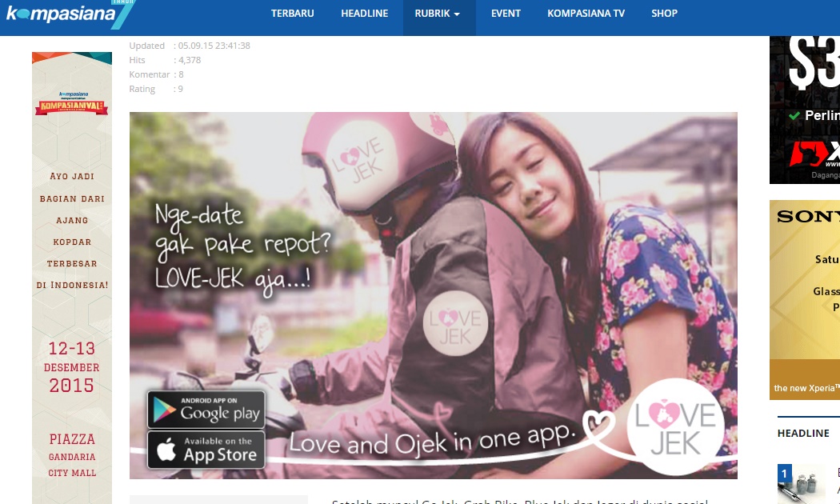Open KOMPASIANA TV from the navbar
The width and height of the screenshot is (840, 504).
point(586,14)
